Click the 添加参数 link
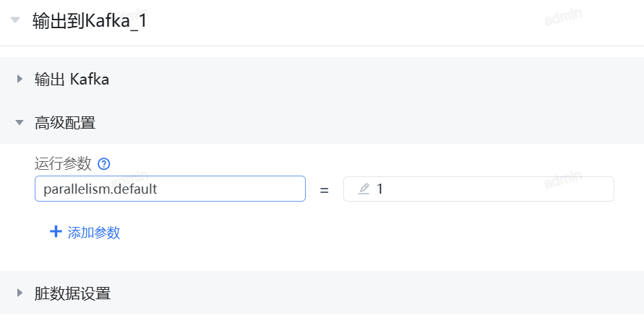The height and width of the screenshot is (331, 644). 94,233
